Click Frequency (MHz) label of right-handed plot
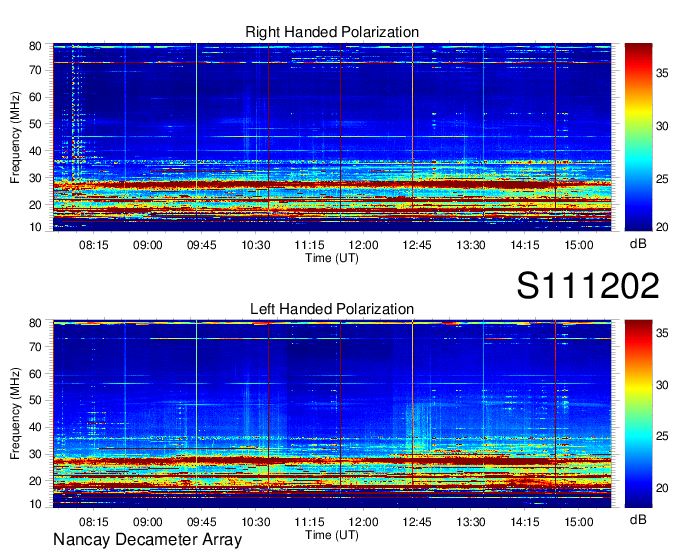 [x=15, y=137]
